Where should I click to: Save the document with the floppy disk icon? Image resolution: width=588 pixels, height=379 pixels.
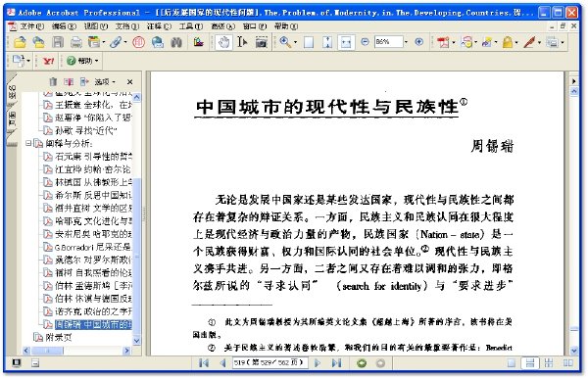coord(58,42)
